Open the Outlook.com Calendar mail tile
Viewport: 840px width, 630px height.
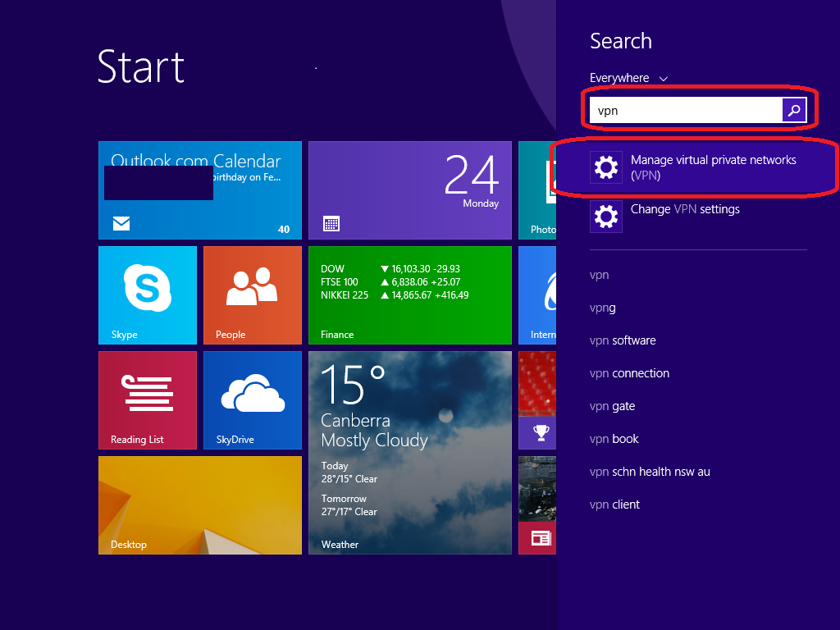[200, 190]
